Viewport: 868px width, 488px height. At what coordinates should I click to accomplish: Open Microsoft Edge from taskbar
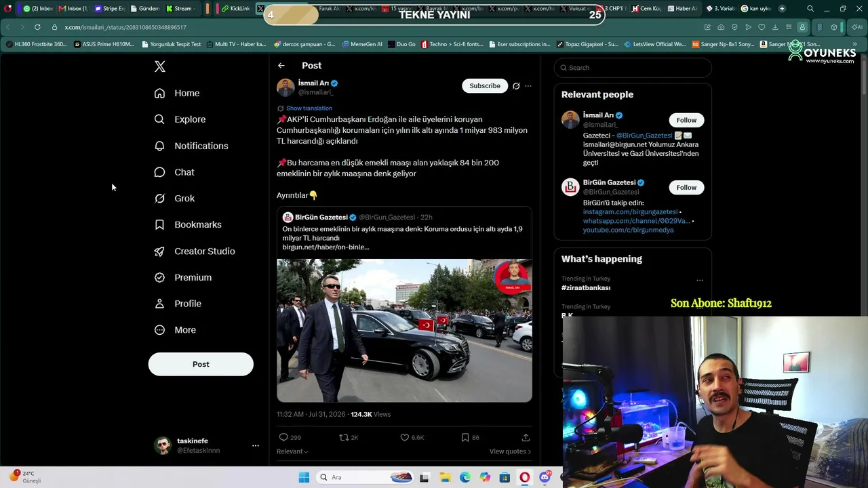coord(465,478)
